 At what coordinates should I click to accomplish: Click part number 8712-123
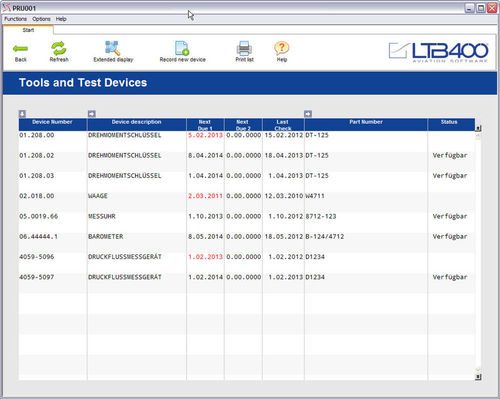click(x=321, y=216)
